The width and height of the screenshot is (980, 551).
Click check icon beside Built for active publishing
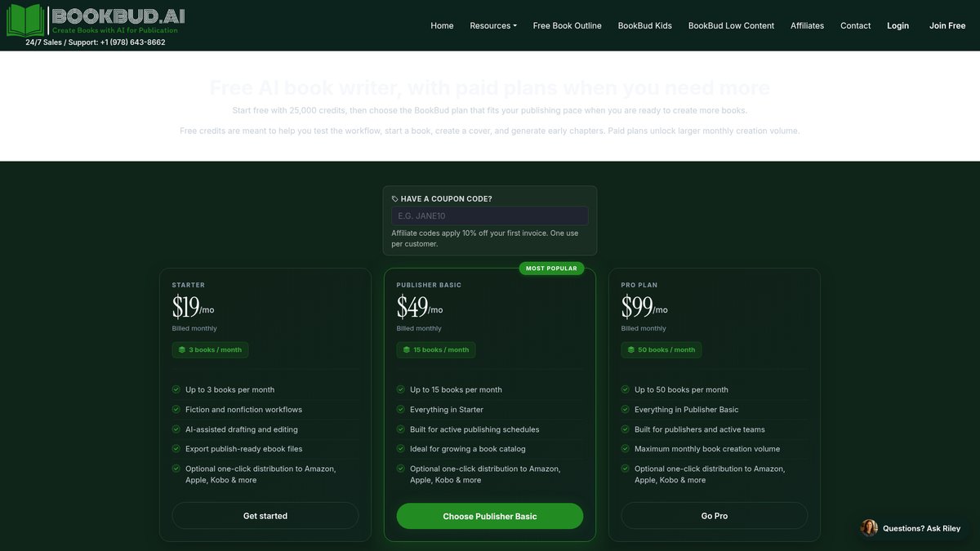click(x=401, y=429)
